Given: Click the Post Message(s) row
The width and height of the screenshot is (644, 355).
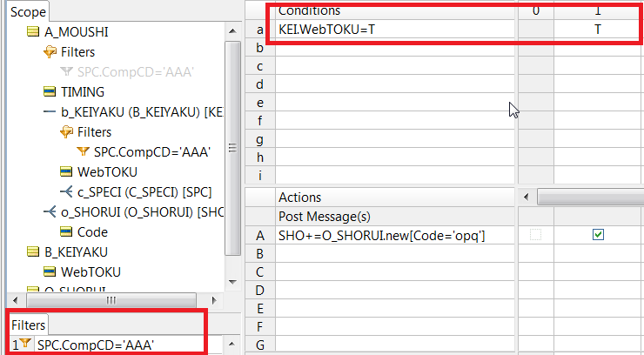Looking at the screenshot, I should (395, 217).
